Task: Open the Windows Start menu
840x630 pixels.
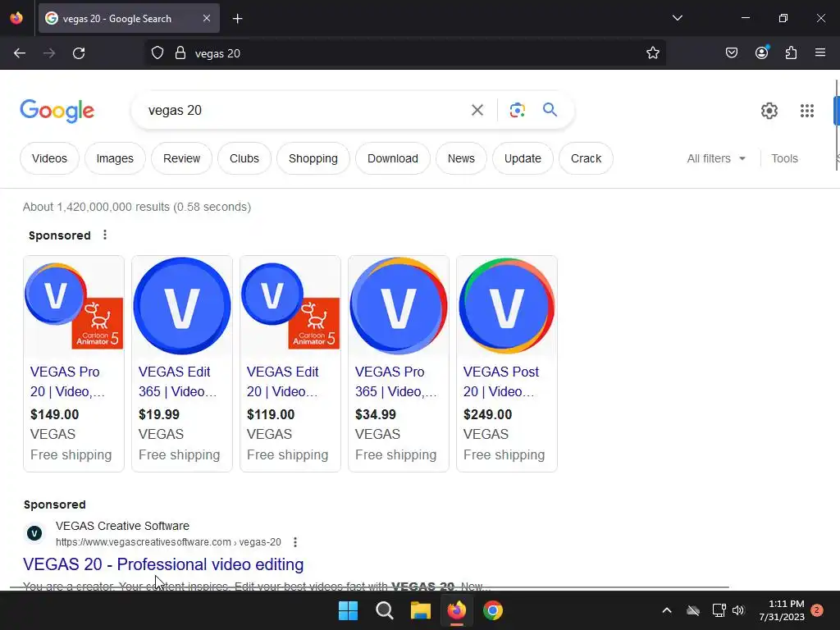Action: tap(348, 610)
